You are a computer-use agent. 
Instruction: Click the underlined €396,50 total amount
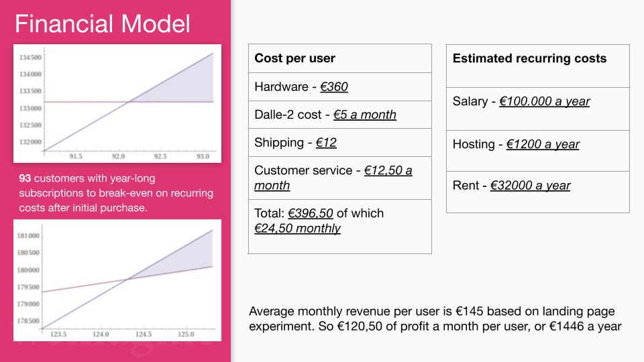pyautogui.click(x=311, y=213)
